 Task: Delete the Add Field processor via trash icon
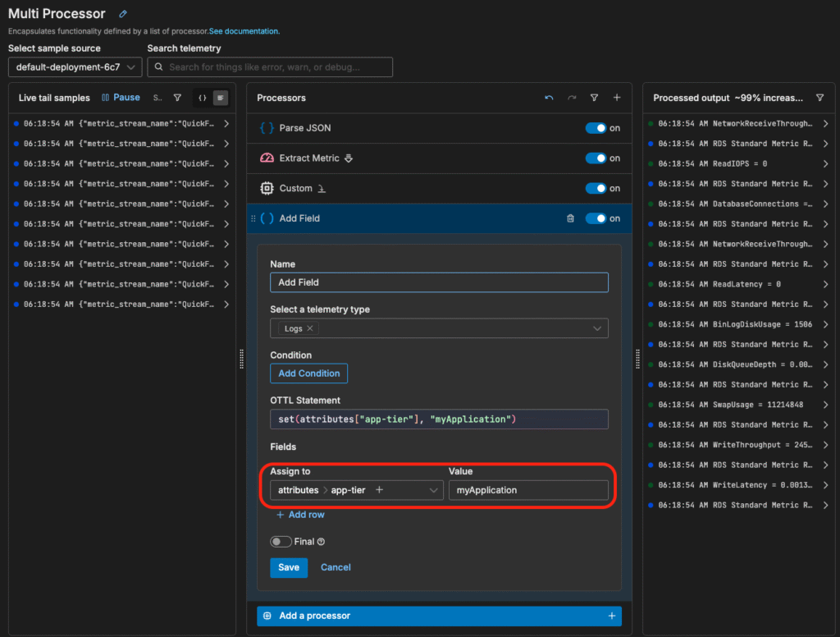tap(570, 218)
